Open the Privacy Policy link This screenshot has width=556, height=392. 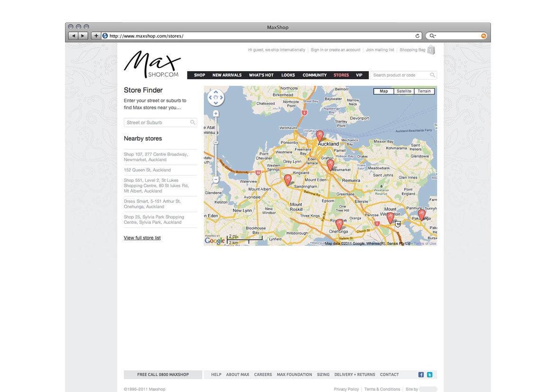click(x=346, y=389)
